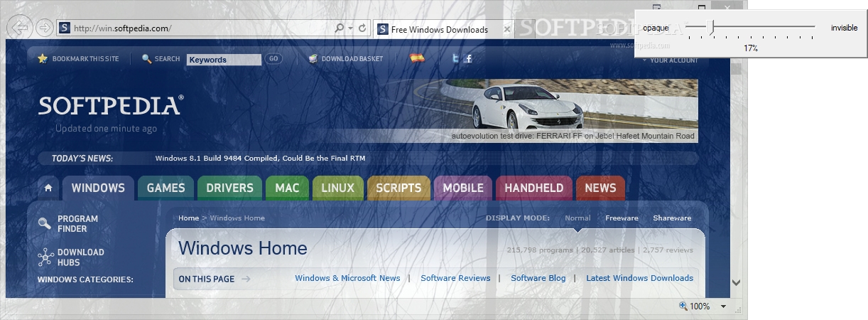Open the SCRIPTS section tab
This screenshot has height=320, width=868.
point(398,188)
